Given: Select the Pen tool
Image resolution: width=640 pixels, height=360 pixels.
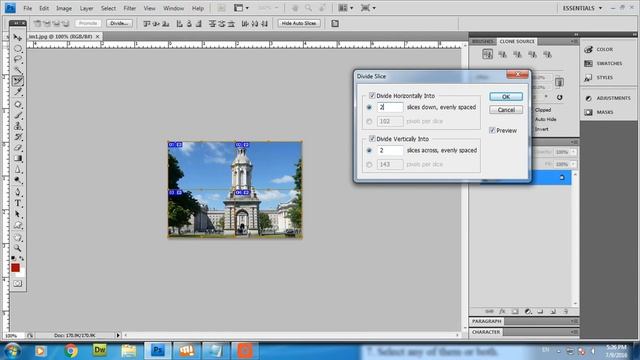Looking at the screenshot, I should 18,192.
